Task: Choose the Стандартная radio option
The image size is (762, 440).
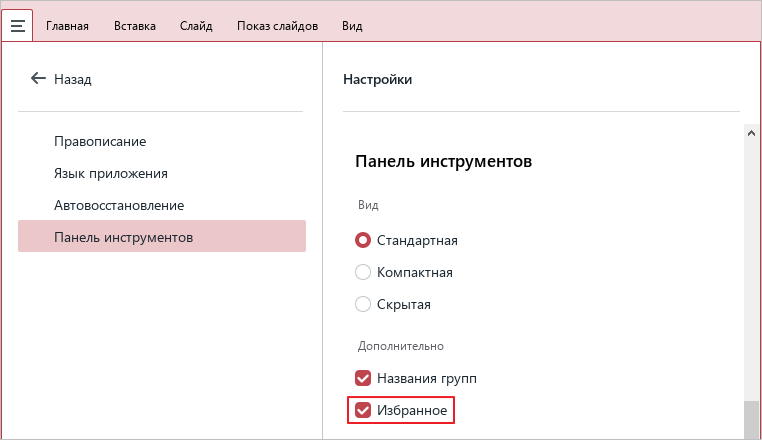Action: (363, 240)
